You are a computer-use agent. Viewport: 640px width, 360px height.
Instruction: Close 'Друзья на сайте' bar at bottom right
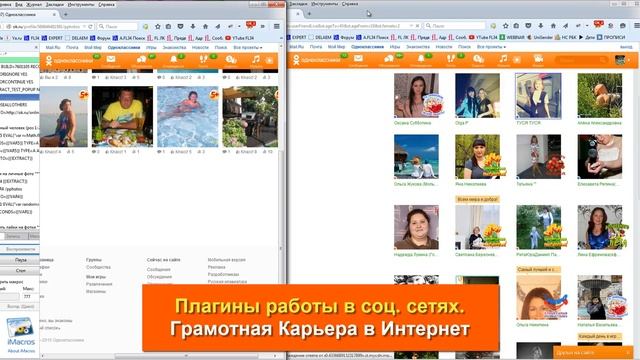pyautogui.click(x=628, y=352)
